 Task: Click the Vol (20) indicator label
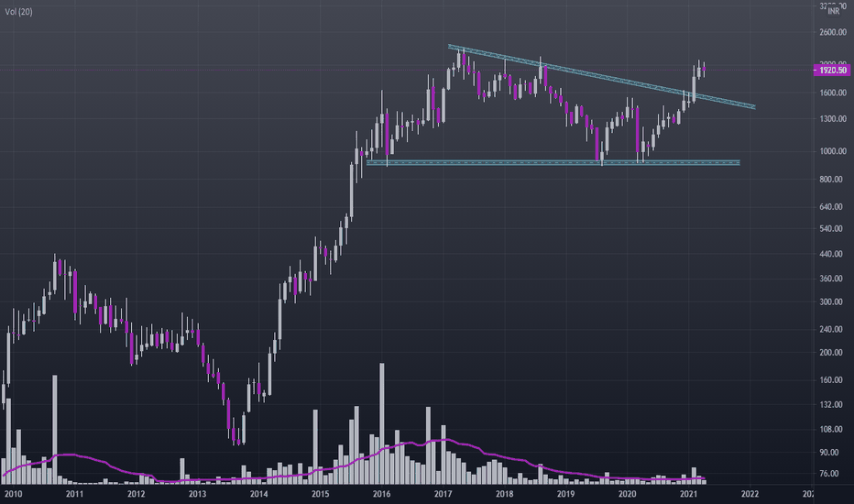point(18,11)
